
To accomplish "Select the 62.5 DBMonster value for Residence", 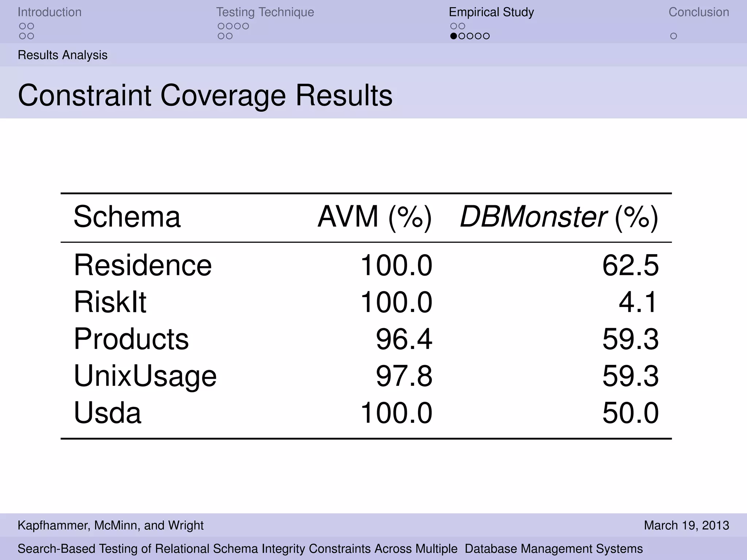I will coord(631,265).
